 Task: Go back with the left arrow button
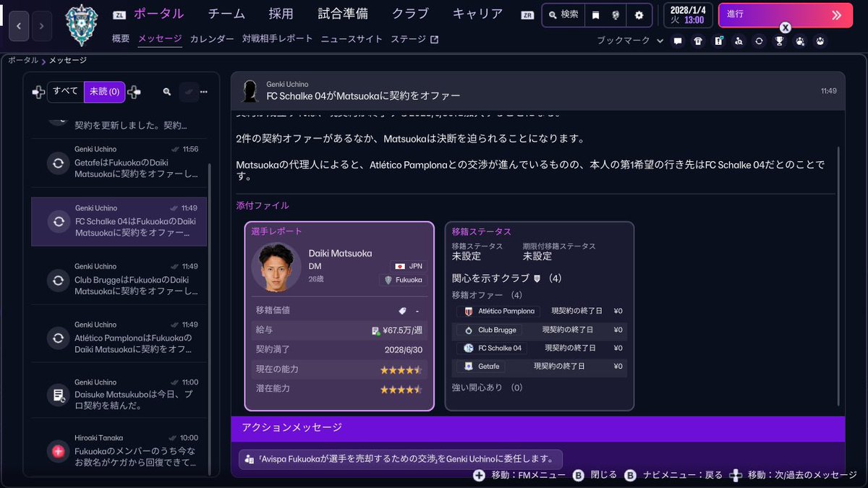coord(18,25)
